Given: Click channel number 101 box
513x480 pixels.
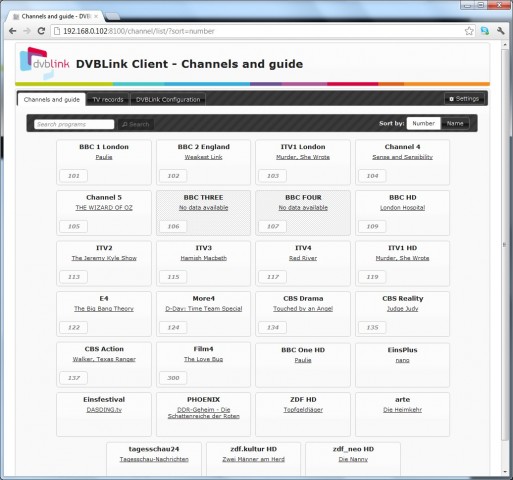Looking at the screenshot, I should [74, 176].
